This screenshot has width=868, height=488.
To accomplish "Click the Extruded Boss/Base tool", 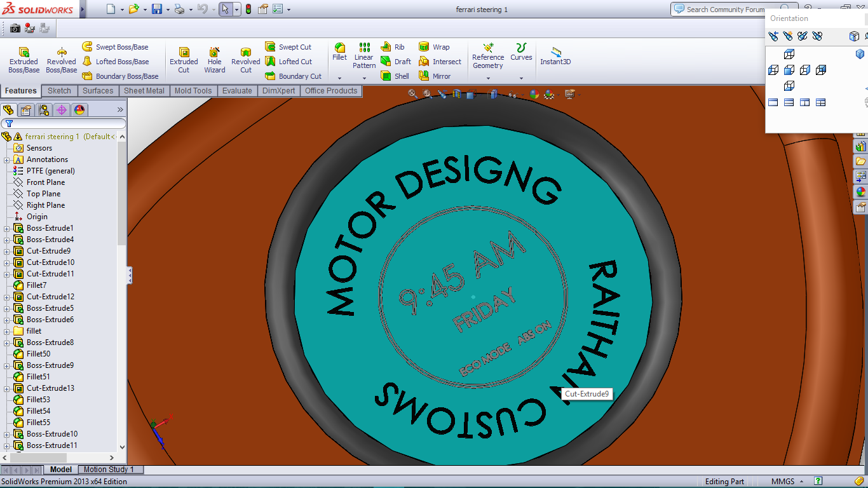I will [x=24, y=60].
